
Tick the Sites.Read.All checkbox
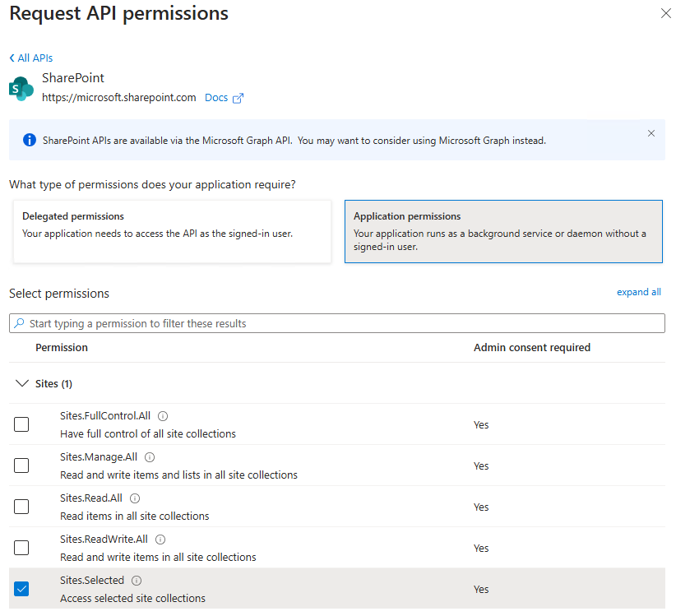tap(21, 507)
